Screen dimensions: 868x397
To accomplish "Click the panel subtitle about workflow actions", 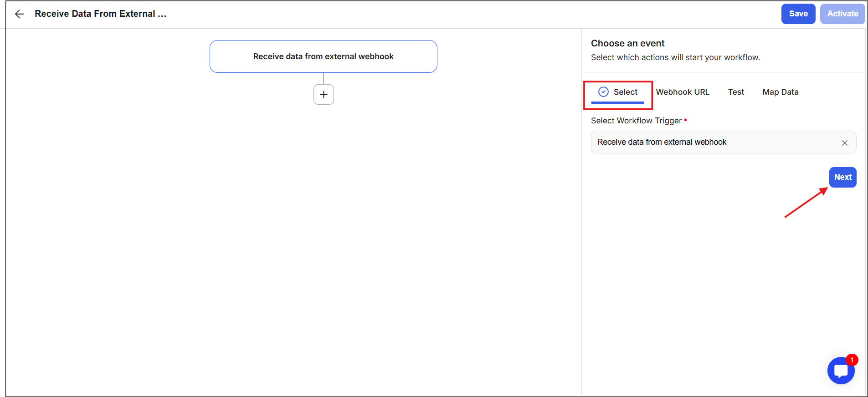I will pyautogui.click(x=675, y=57).
